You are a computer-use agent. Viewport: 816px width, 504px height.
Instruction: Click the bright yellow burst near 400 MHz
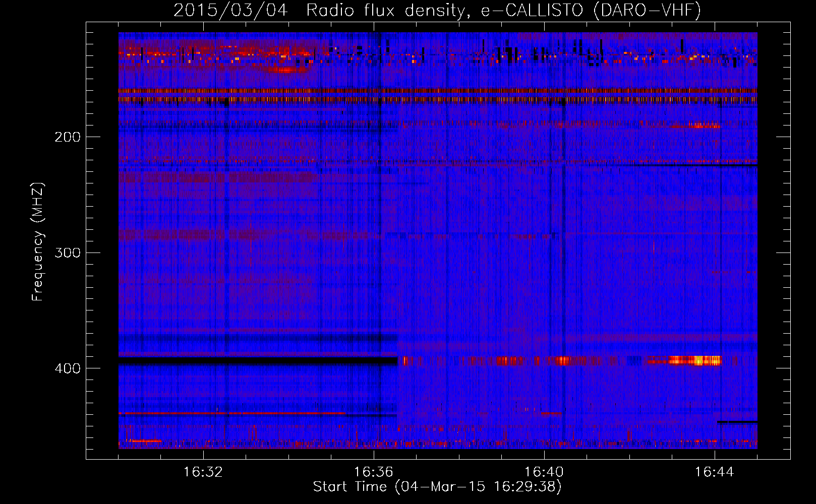(x=696, y=360)
